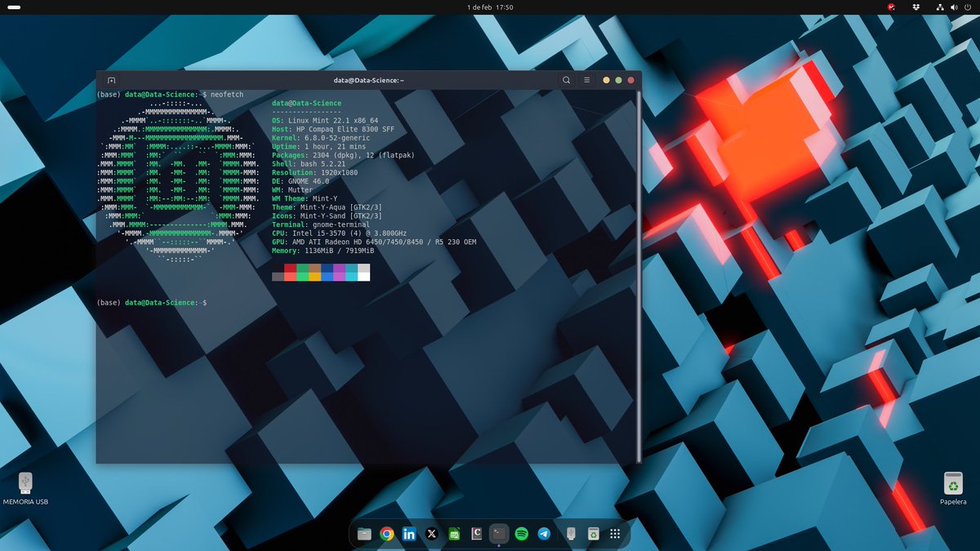Click the Dropbox indicator in the top bar
Viewport: 980px width, 551px height.
click(x=916, y=7)
